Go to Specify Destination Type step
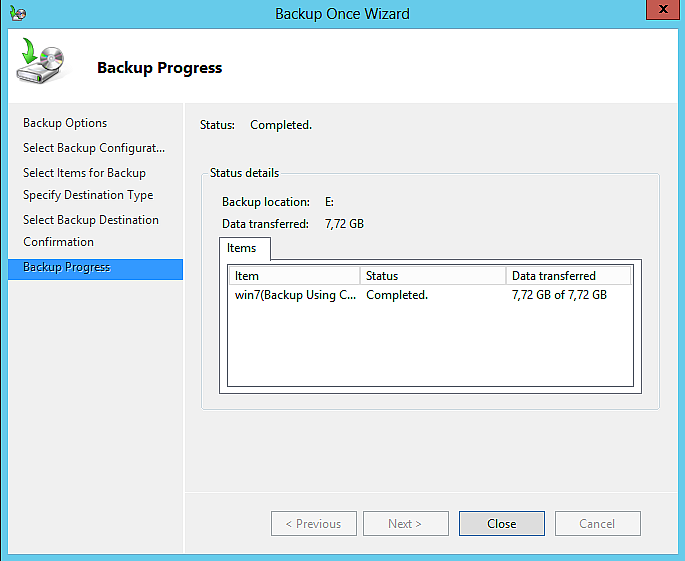 pyautogui.click(x=88, y=195)
